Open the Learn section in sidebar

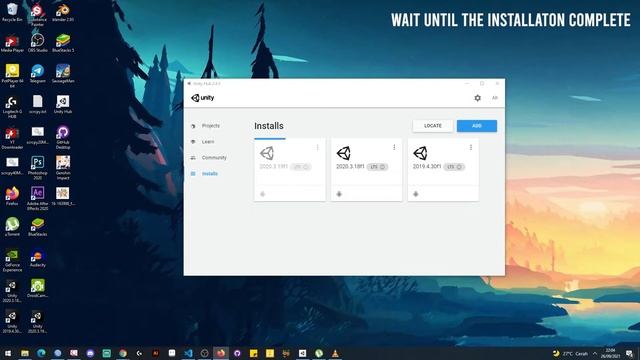pyautogui.click(x=208, y=142)
